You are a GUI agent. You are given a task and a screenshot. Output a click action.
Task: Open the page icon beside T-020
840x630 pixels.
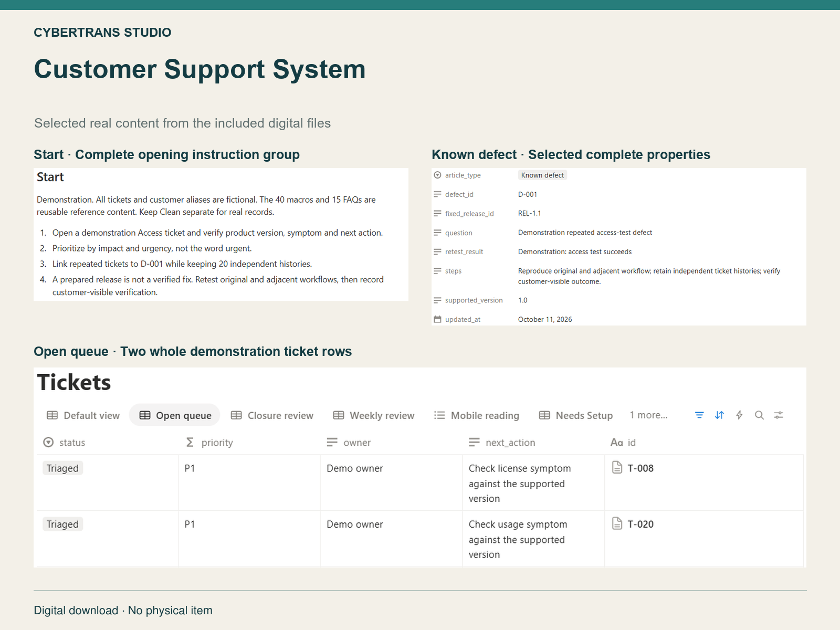[x=617, y=523]
